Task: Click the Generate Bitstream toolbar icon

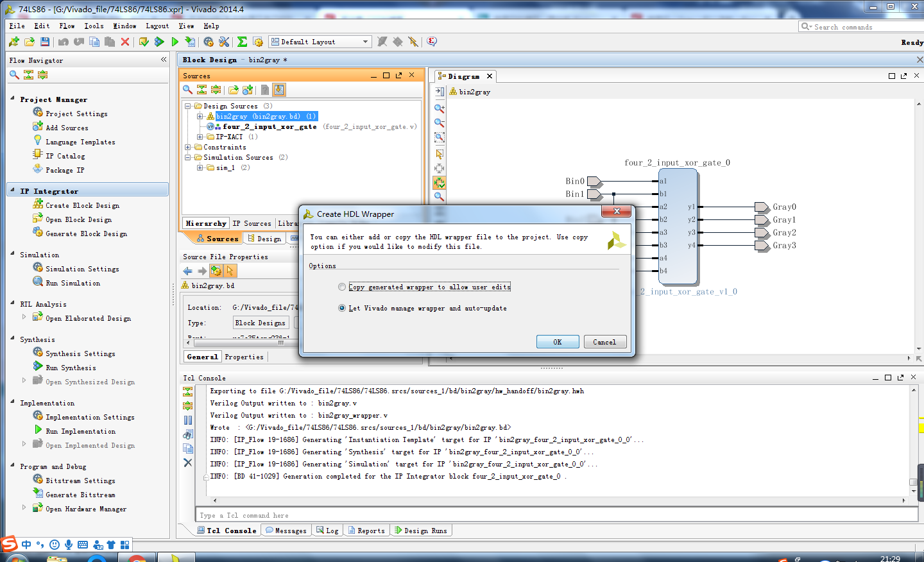Action: click(x=190, y=42)
